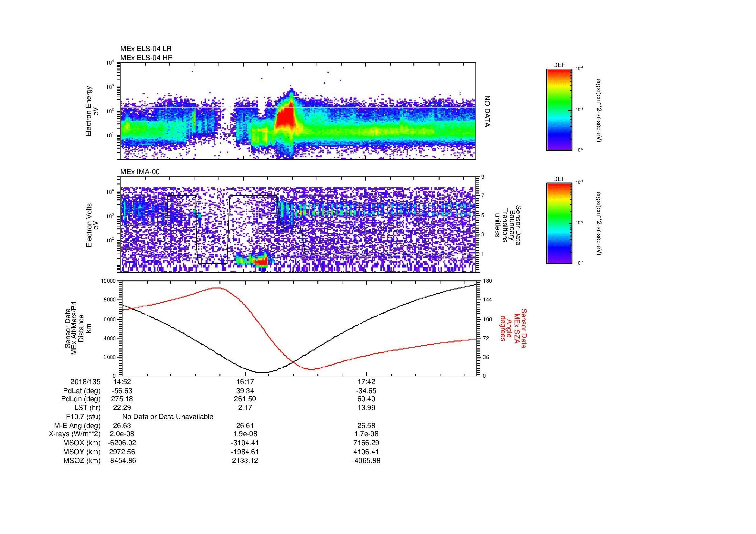Click the 'Electron Volts eV' axis label

tap(92, 225)
